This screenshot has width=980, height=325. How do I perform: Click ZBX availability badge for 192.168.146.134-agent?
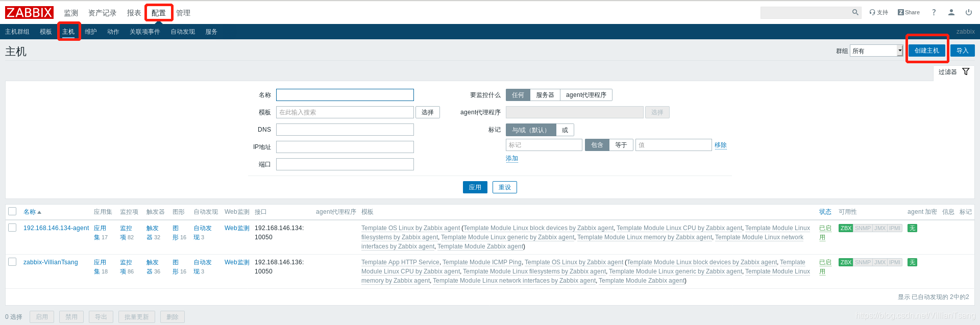point(846,228)
